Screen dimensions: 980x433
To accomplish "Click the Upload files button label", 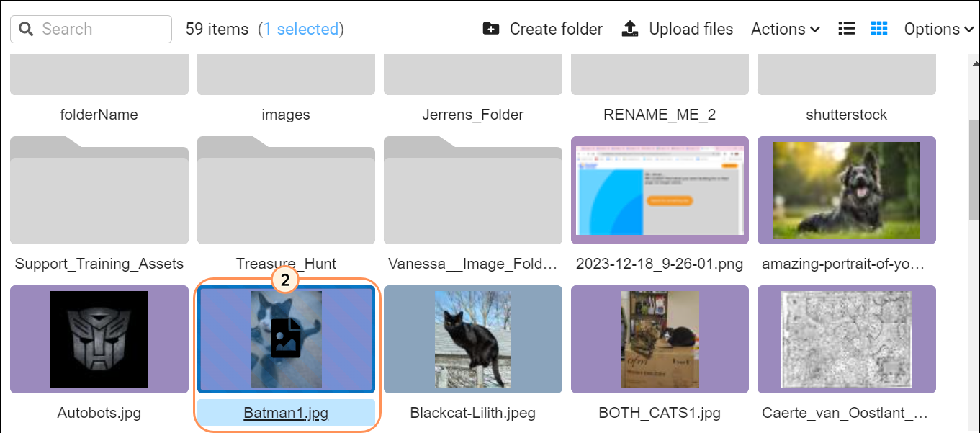I will tap(691, 29).
